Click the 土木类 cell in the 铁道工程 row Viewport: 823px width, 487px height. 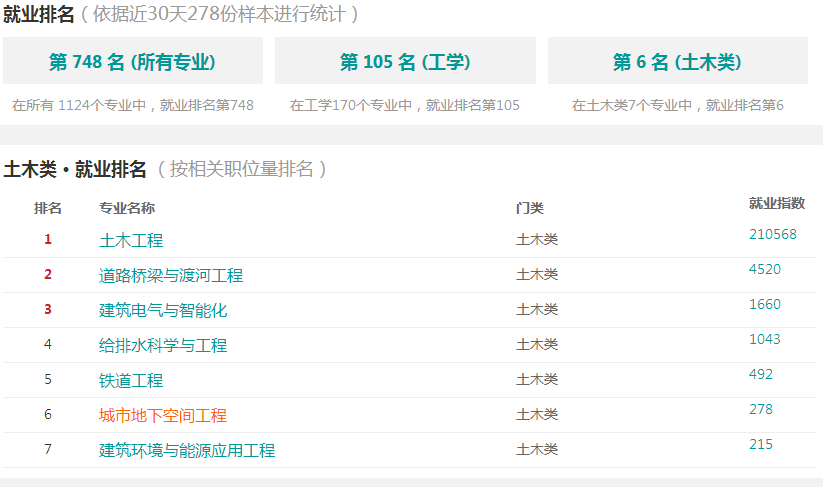coord(537,379)
